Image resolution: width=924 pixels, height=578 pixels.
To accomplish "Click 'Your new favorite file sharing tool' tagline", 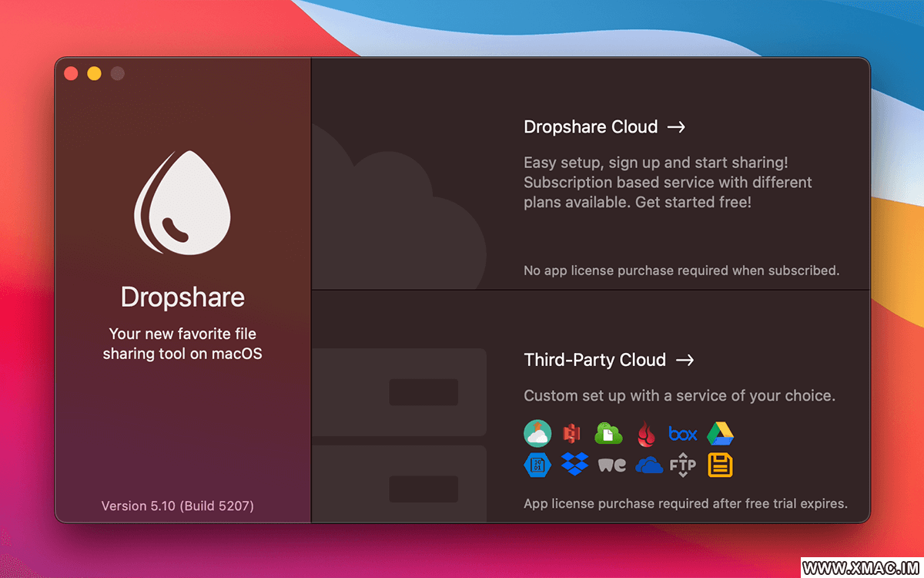I will tap(182, 344).
